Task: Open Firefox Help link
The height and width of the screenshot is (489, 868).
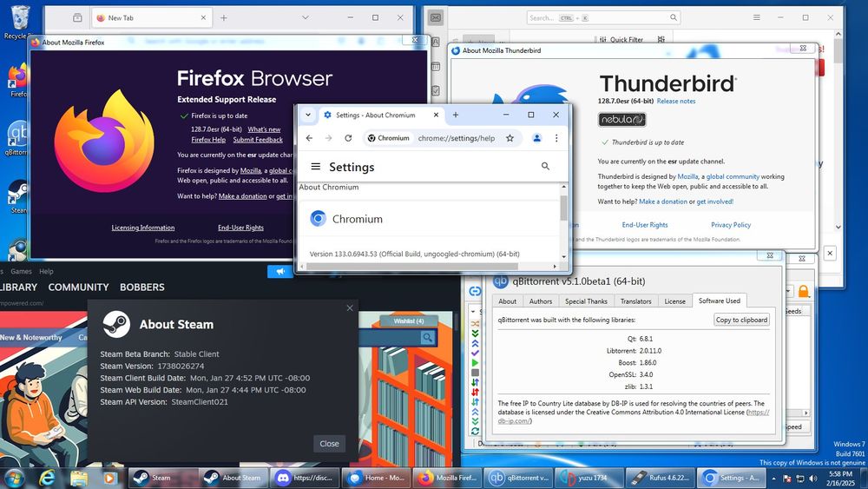Action: (x=208, y=140)
